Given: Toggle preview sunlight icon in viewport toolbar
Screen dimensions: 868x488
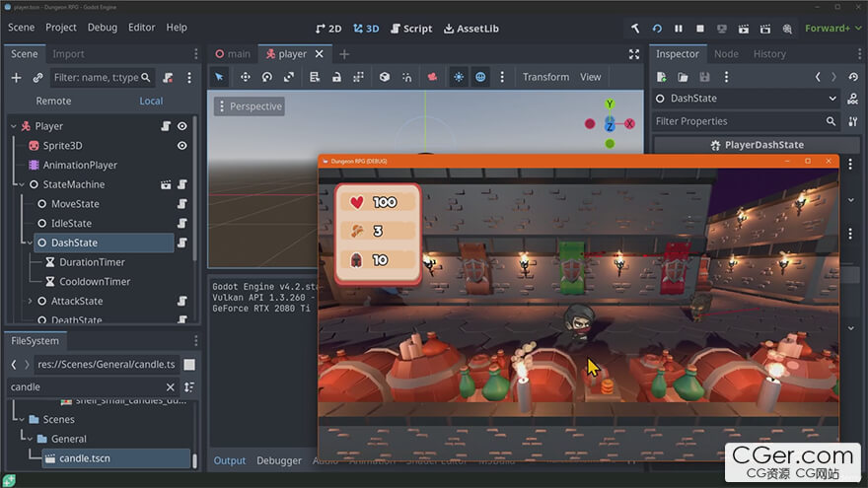Looking at the screenshot, I should point(459,77).
